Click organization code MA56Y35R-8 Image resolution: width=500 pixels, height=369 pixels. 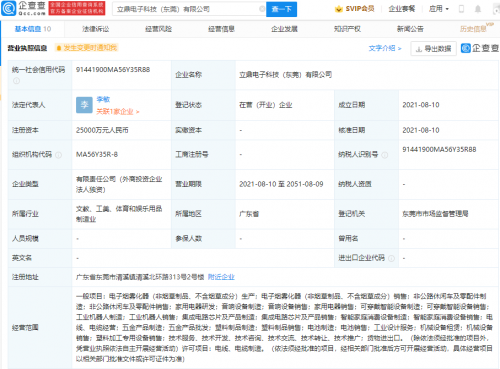97,155
